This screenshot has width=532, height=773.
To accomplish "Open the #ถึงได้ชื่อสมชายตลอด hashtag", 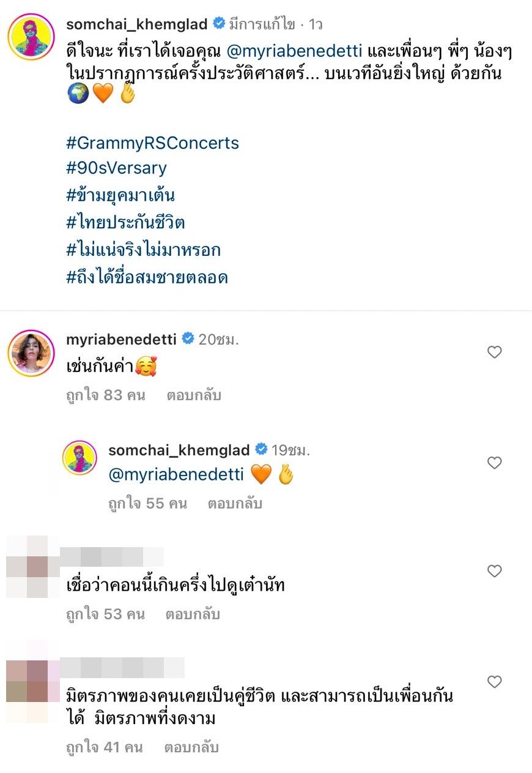I will pyautogui.click(x=147, y=278).
